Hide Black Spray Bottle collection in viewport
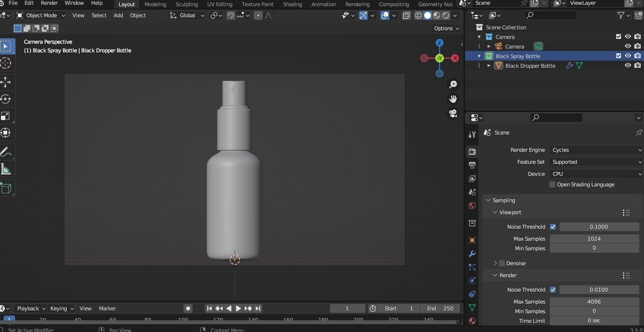The image size is (644, 332). coord(628,56)
